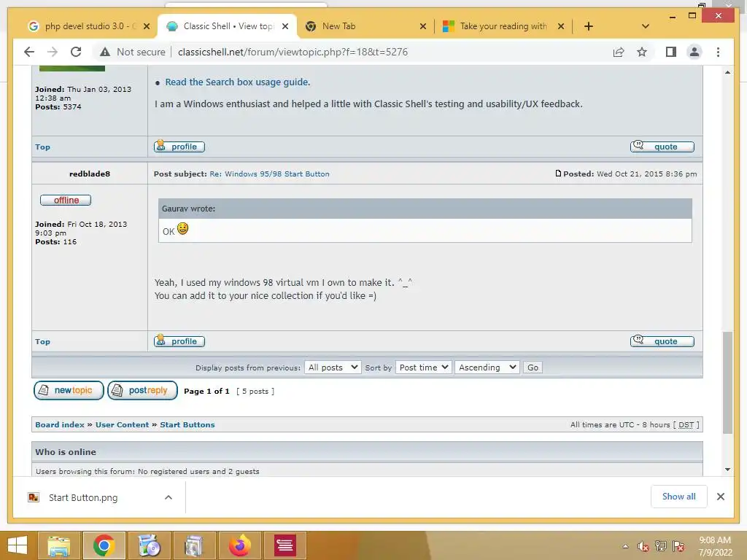
Task: Open the red lined app on the taskbar
Action: (285, 545)
